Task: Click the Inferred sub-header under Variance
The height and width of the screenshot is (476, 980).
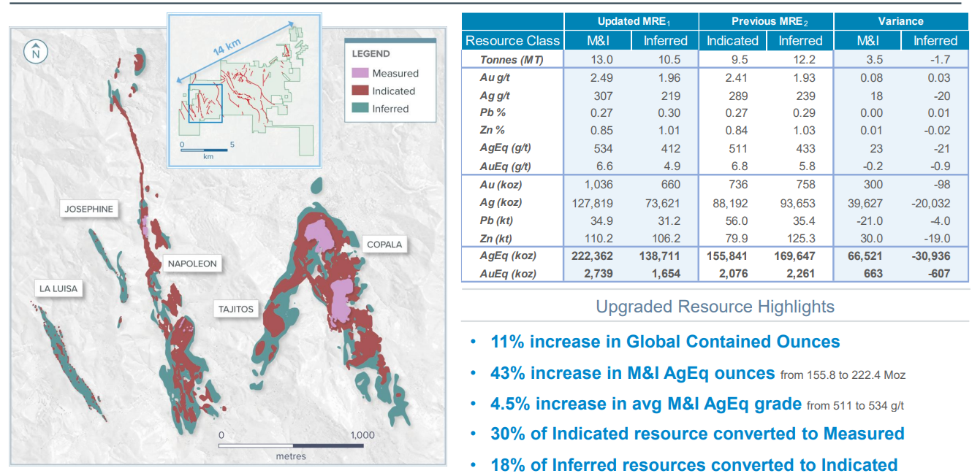Action: point(935,41)
